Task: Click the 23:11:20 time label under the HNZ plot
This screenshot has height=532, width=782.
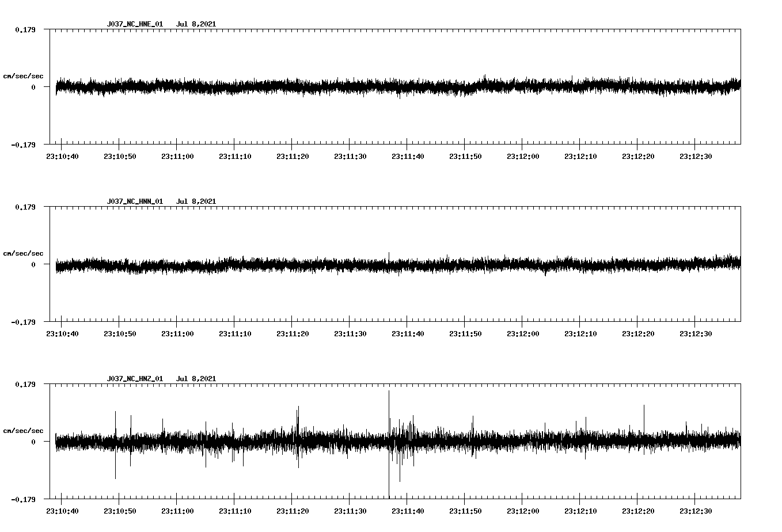Action: pyautogui.click(x=293, y=511)
